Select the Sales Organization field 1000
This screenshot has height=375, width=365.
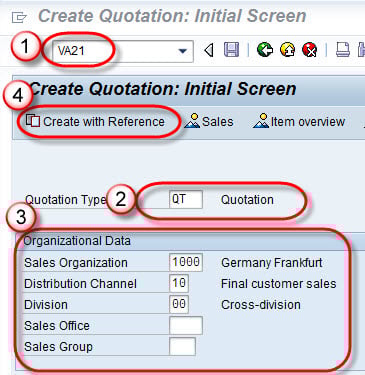coord(186,262)
